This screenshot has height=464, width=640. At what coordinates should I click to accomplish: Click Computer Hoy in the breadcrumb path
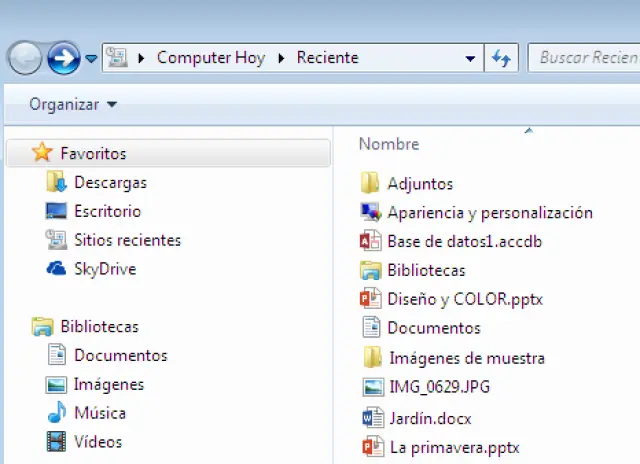click(210, 58)
